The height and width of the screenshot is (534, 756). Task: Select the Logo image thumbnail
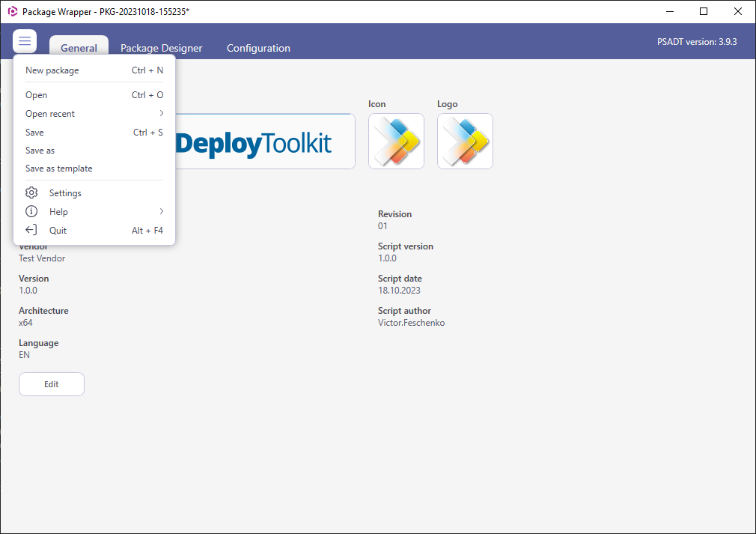coord(466,142)
